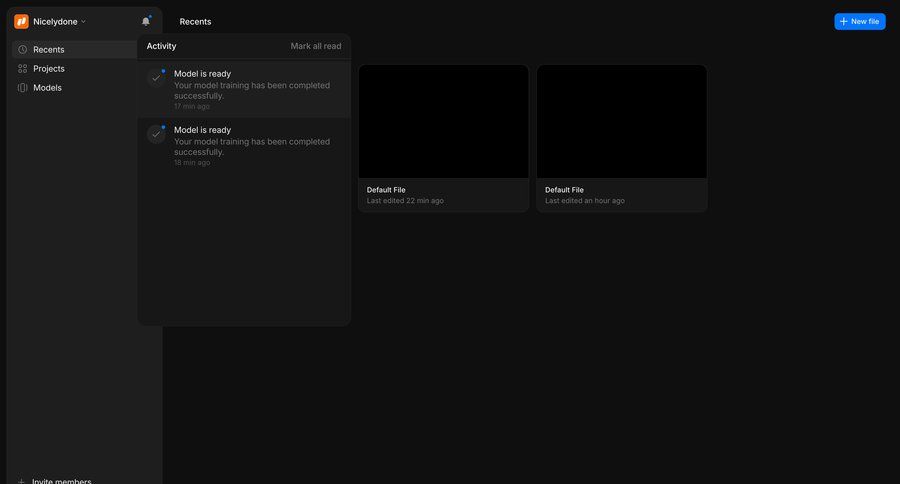Click the Nicelydone workspace name
The width and height of the screenshot is (900, 484).
pyautogui.click(x=55, y=22)
